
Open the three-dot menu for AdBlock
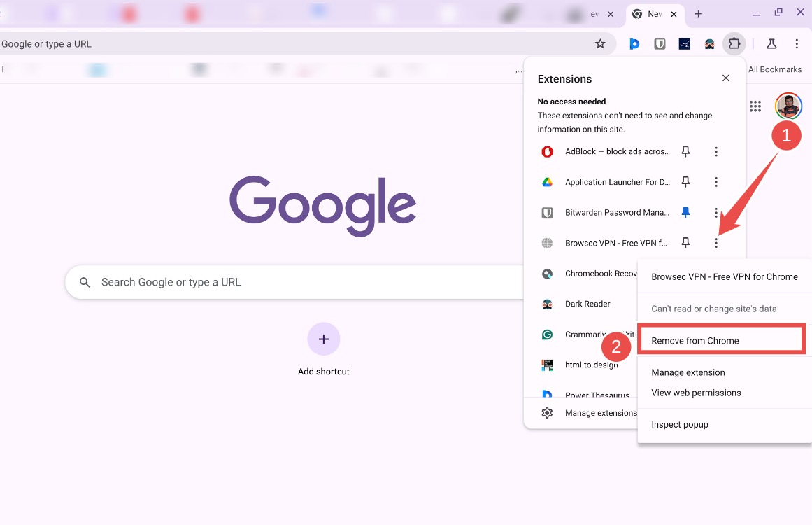(716, 151)
